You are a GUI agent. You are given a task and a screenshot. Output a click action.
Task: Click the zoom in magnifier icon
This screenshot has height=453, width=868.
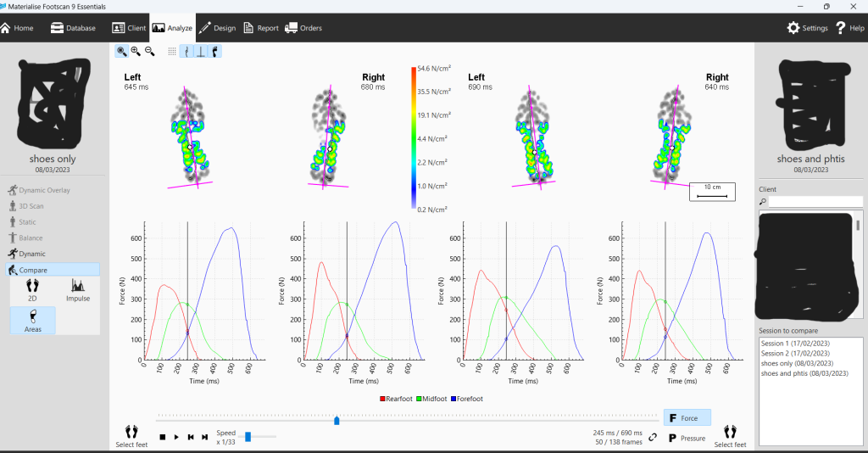[x=136, y=52]
